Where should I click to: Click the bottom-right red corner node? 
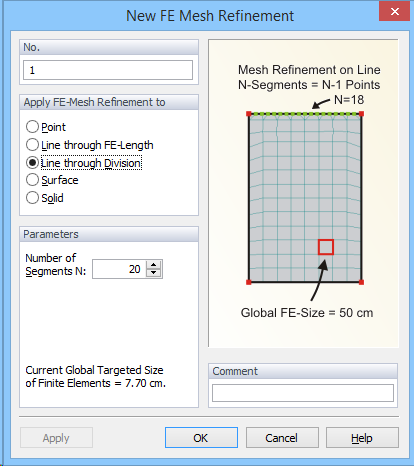[361, 282]
